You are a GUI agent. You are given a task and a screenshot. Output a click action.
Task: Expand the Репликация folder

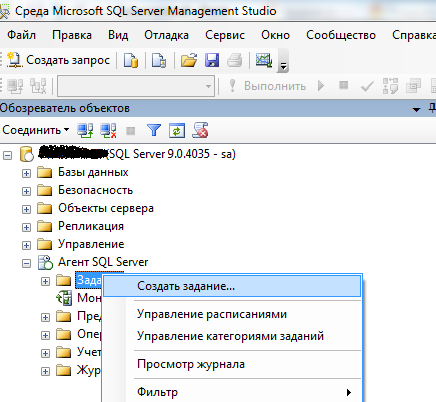tap(26, 227)
